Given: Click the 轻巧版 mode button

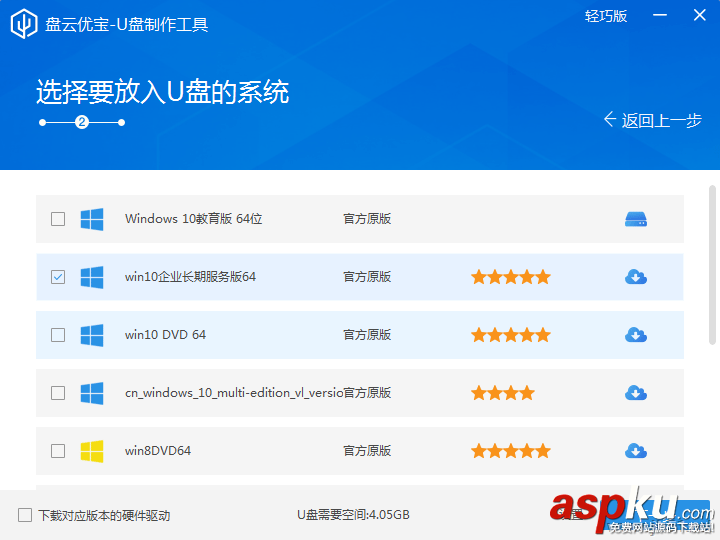Looking at the screenshot, I should click(x=606, y=16).
